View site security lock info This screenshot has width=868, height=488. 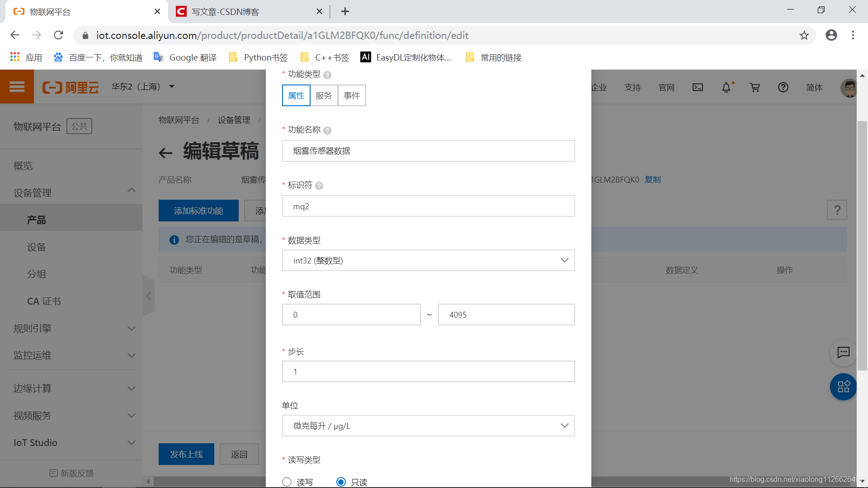pyautogui.click(x=85, y=35)
